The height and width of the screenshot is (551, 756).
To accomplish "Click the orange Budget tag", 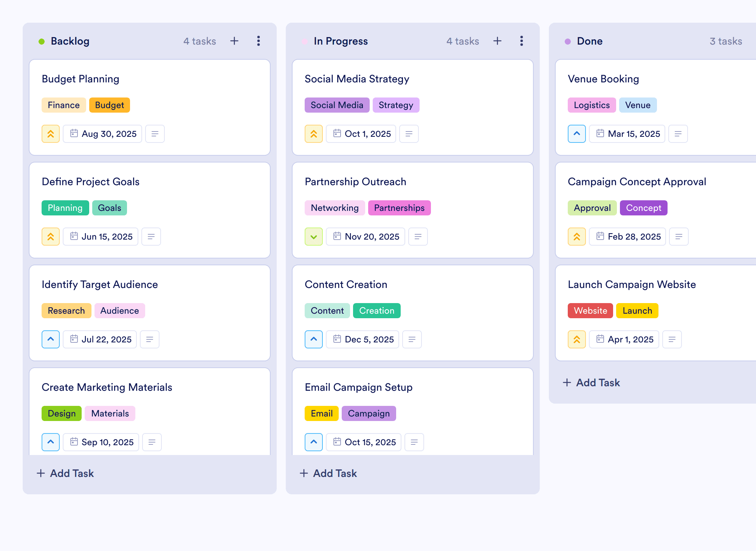I will pyautogui.click(x=110, y=105).
